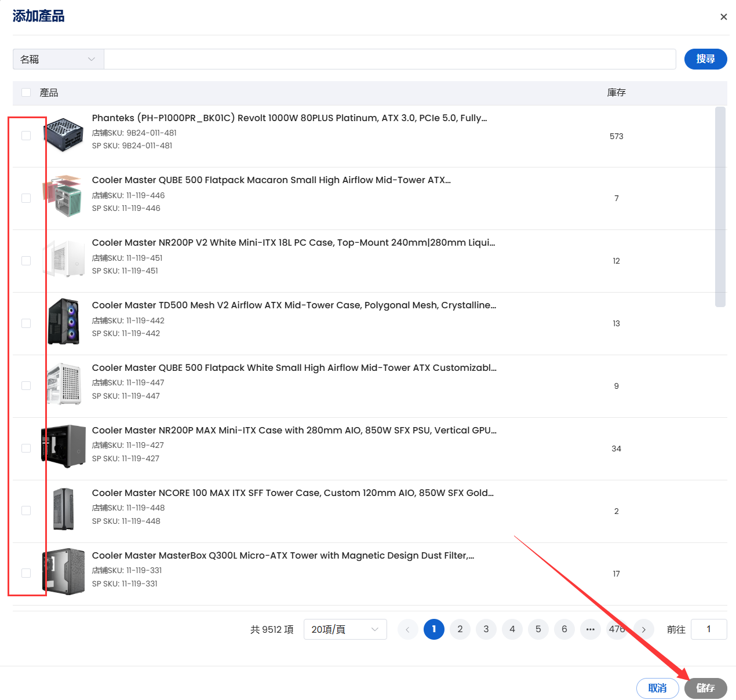Image resolution: width=736 pixels, height=700 pixels.
Task: Click the Phanteks Revolt 1000W product title
Action: 289,118
